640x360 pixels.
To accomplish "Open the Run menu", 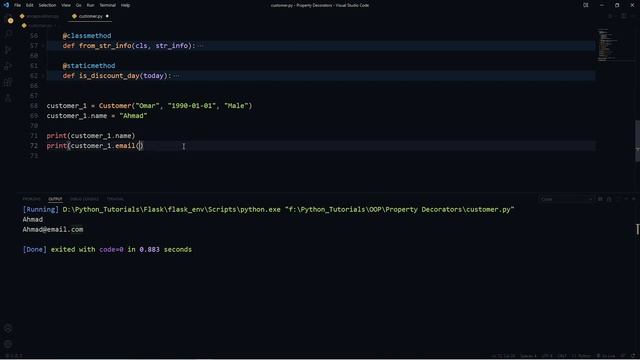I will [x=90, y=5].
